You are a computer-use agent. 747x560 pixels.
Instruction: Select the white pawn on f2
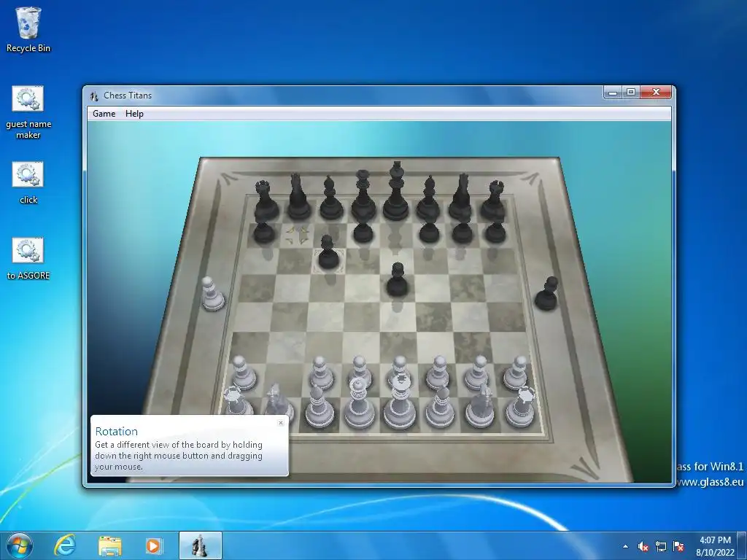(x=438, y=373)
